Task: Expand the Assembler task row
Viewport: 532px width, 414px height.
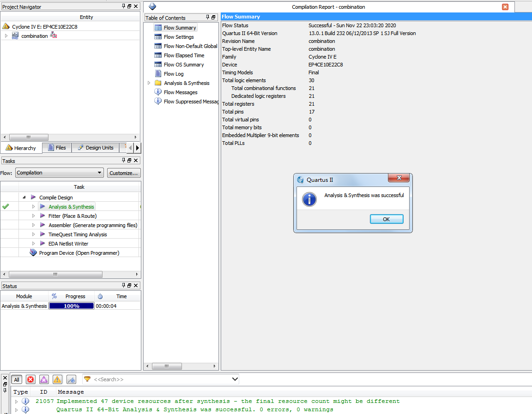Action: click(x=33, y=225)
